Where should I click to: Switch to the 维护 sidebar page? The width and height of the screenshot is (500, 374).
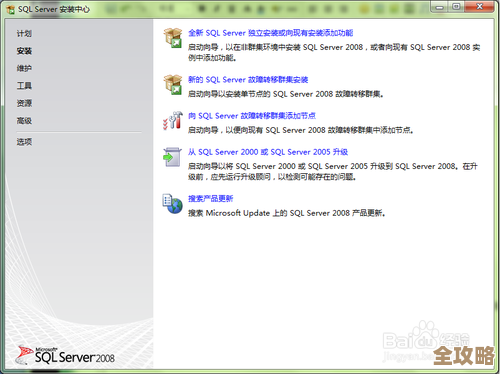pos(24,68)
